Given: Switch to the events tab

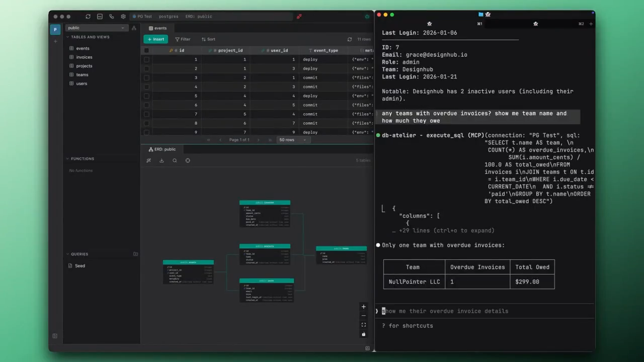Looking at the screenshot, I should [x=157, y=28].
